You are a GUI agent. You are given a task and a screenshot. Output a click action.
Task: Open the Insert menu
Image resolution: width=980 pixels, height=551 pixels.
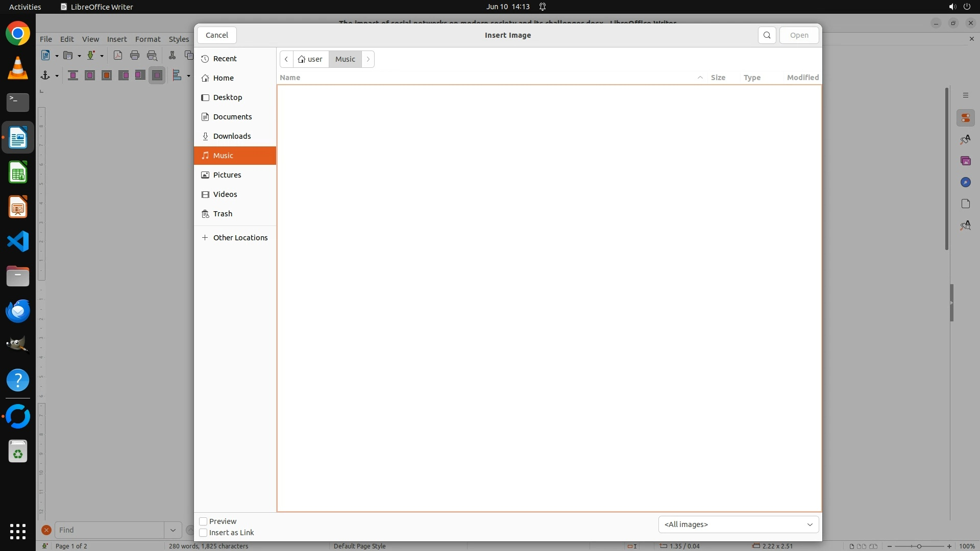click(116, 39)
